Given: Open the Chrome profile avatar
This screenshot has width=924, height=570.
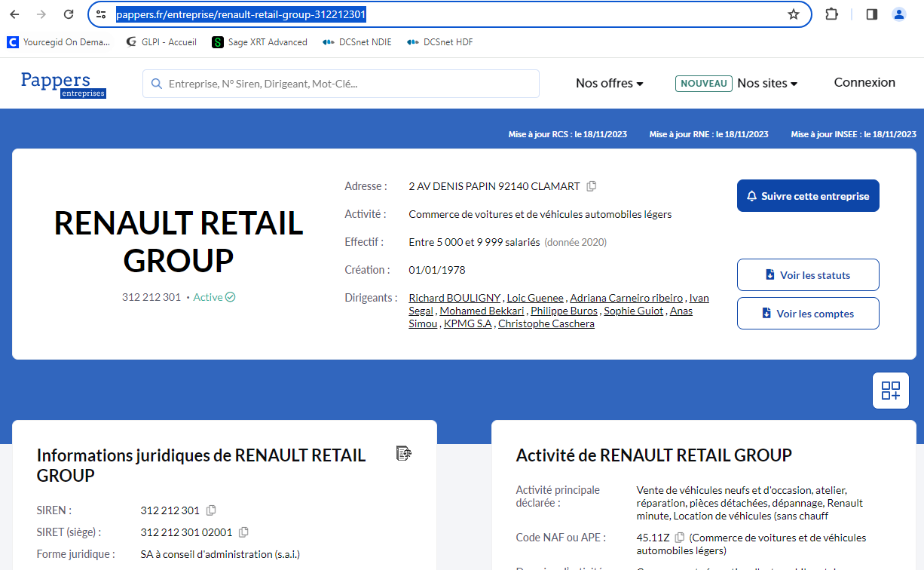Looking at the screenshot, I should tap(899, 14).
